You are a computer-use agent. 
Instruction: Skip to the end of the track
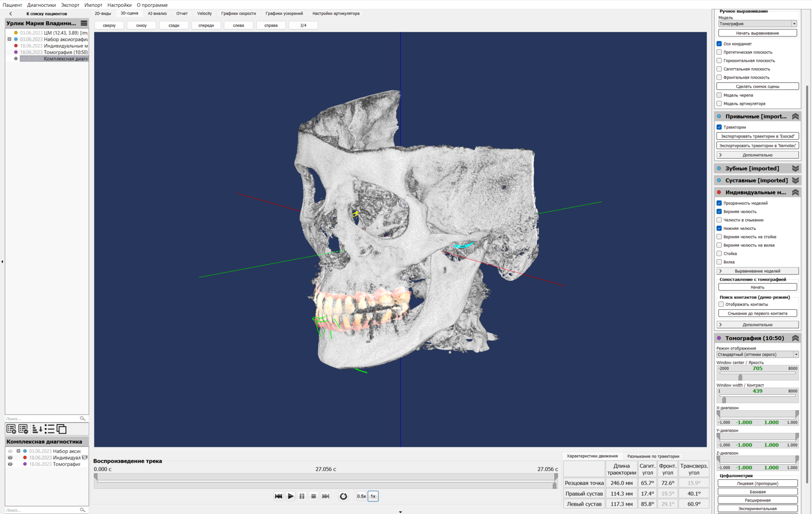click(326, 496)
